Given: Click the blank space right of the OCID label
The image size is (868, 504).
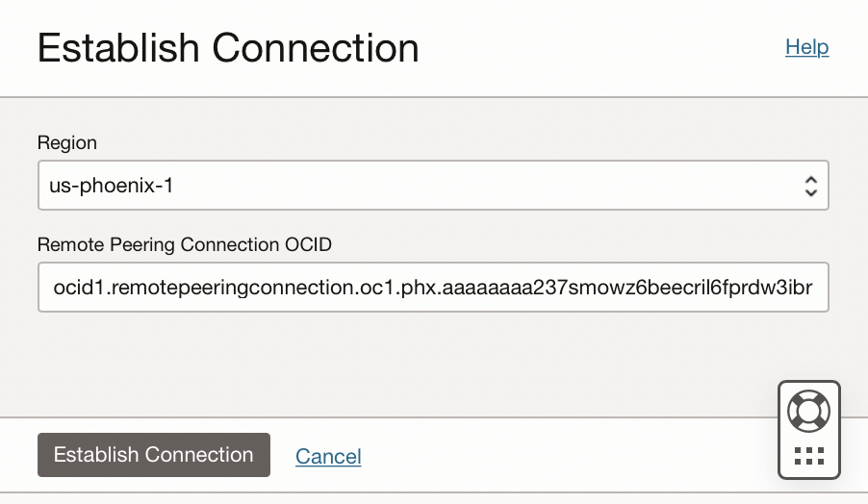Looking at the screenshot, I should 577,244.
